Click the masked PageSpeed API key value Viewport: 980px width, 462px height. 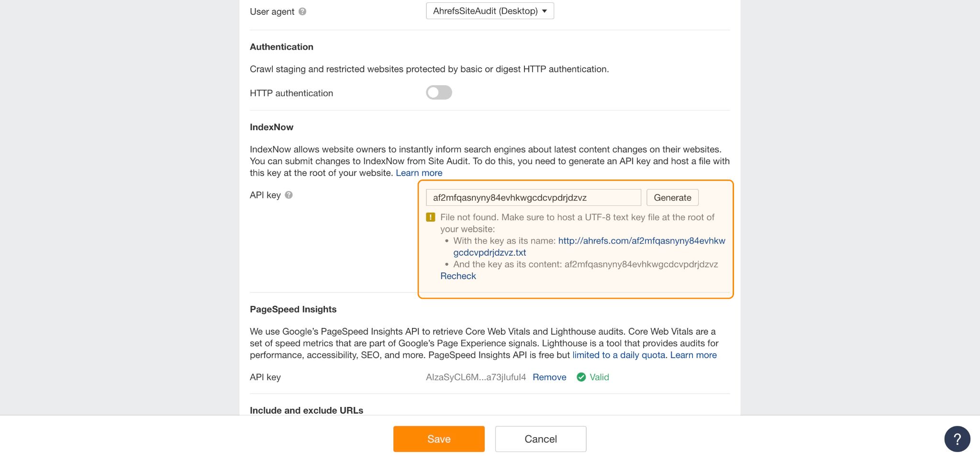pos(476,377)
